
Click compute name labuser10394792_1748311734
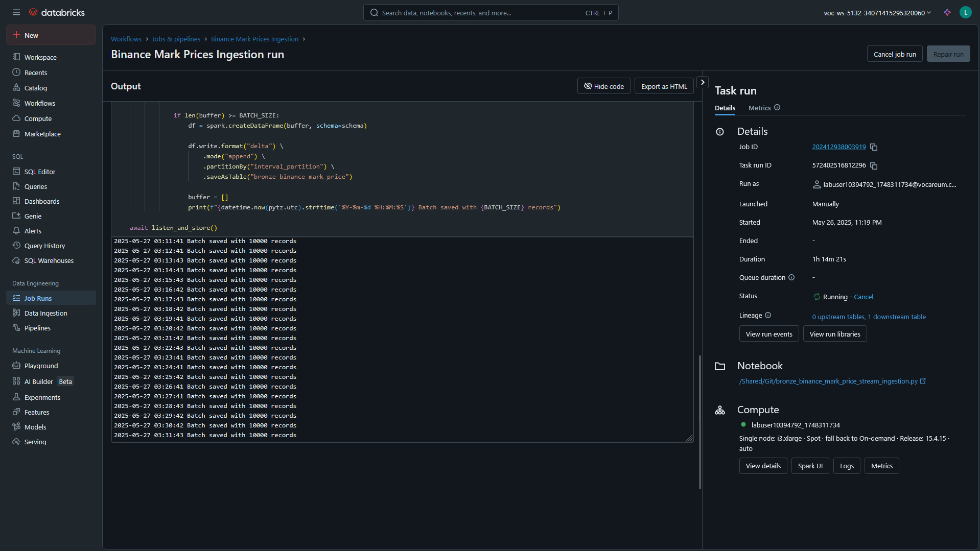[x=795, y=425]
